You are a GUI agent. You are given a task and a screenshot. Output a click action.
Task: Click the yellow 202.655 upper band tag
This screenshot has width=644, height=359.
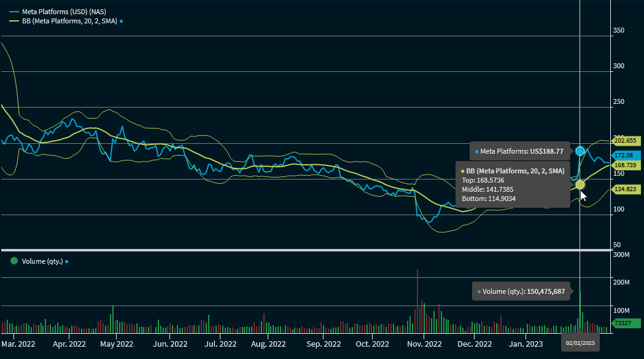627,140
